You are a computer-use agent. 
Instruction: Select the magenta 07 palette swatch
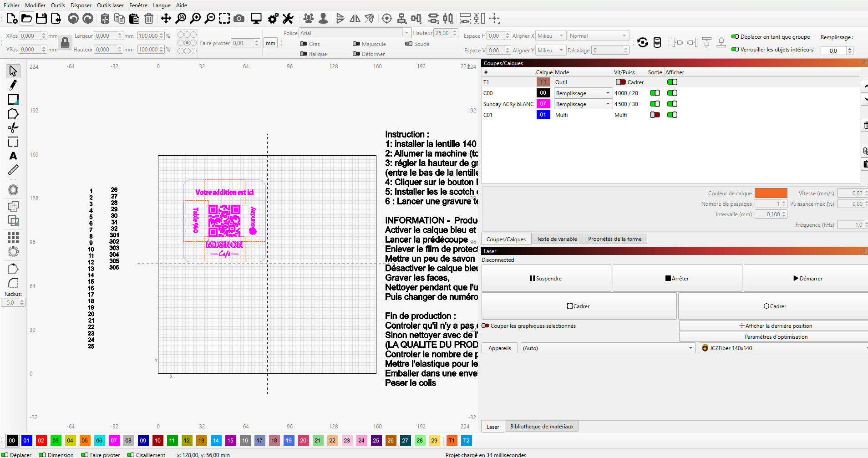[114, 441]
